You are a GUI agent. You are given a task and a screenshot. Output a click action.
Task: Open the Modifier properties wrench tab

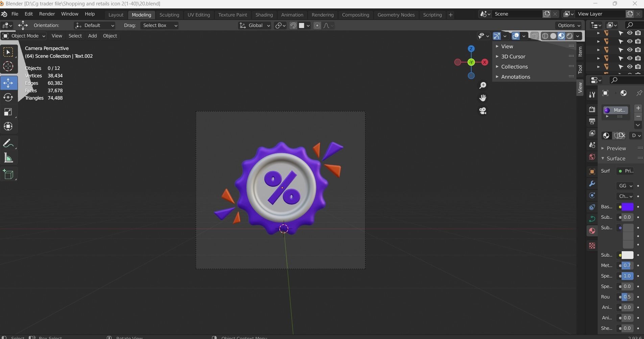[592, 183]
